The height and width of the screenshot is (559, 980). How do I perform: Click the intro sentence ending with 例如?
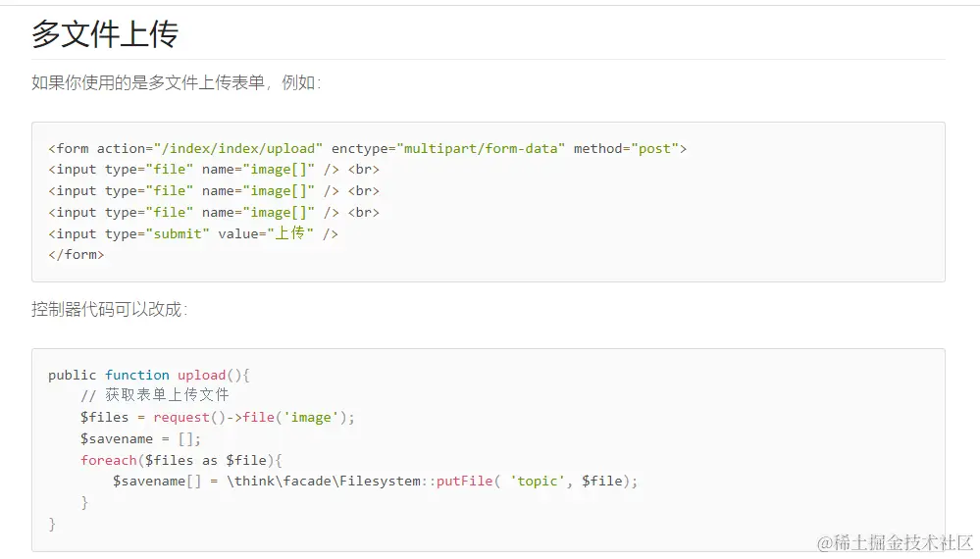tap(176, 83)
